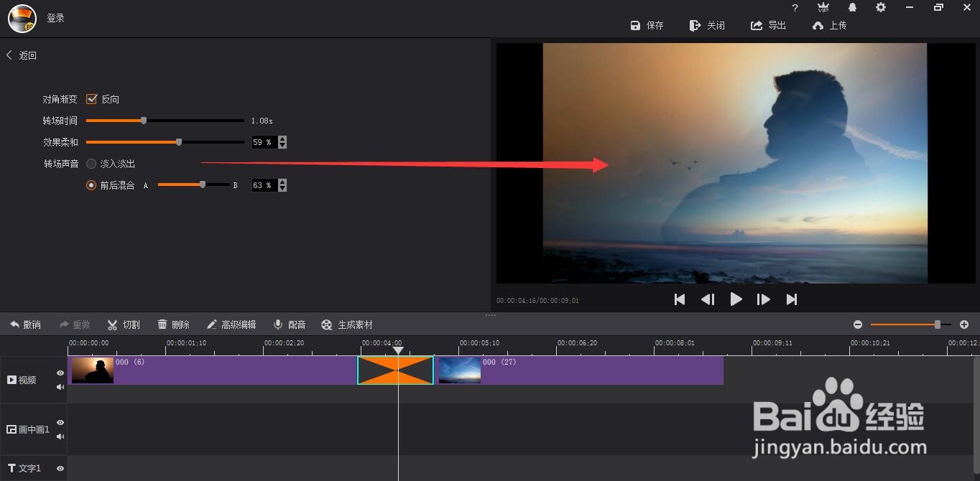Open the notification bell icon
This screenshot has height=481, width=980.
pos(852,7)
